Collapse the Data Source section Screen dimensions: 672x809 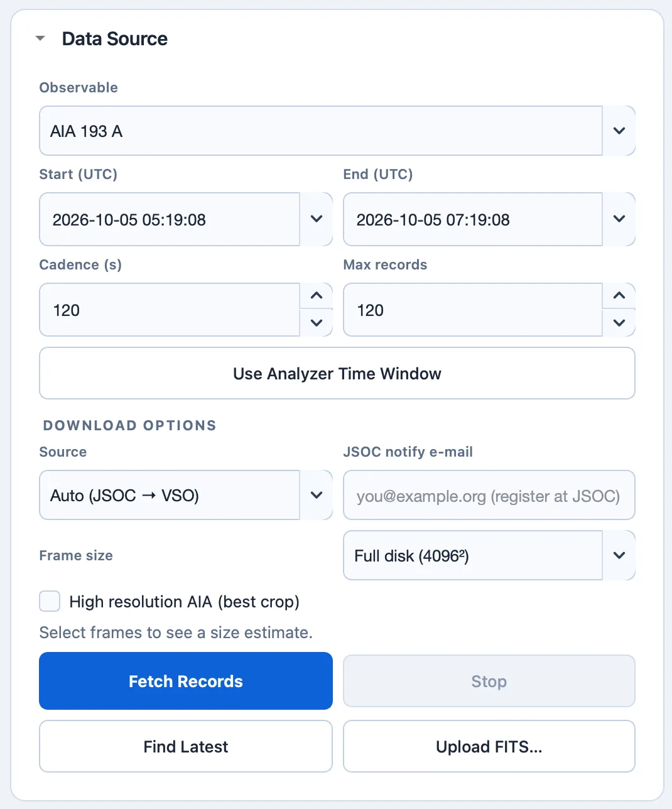tap(41, 39)
